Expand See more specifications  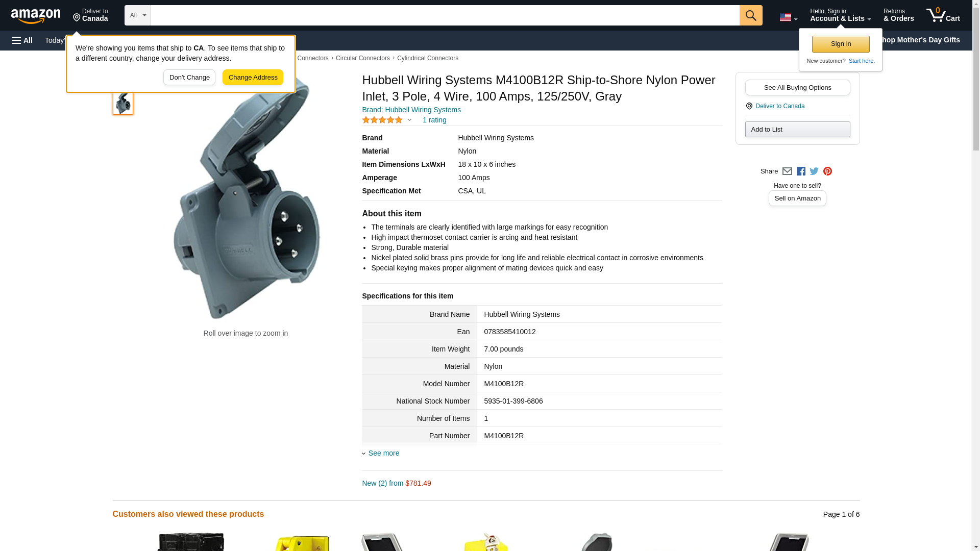pos(381,453)
